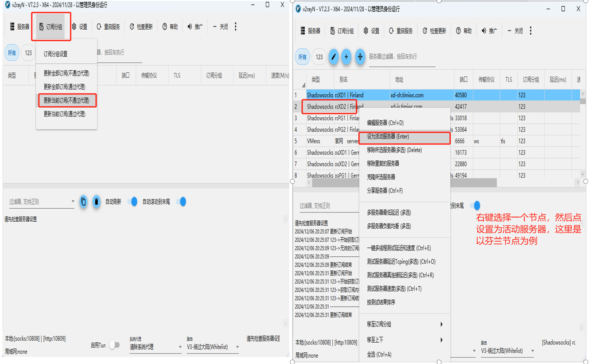Screen dimensions: 591x364
Task: Click the 订阅分组 button in left toolbar
Action: click(x=51, y=27)
